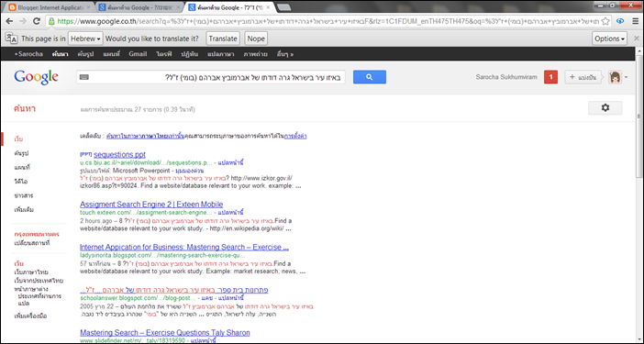Open Assigment:Search Engine 2 | Exteen Mobile result
This screenshot has width=644, height=344.
click(x=151, y=205)
